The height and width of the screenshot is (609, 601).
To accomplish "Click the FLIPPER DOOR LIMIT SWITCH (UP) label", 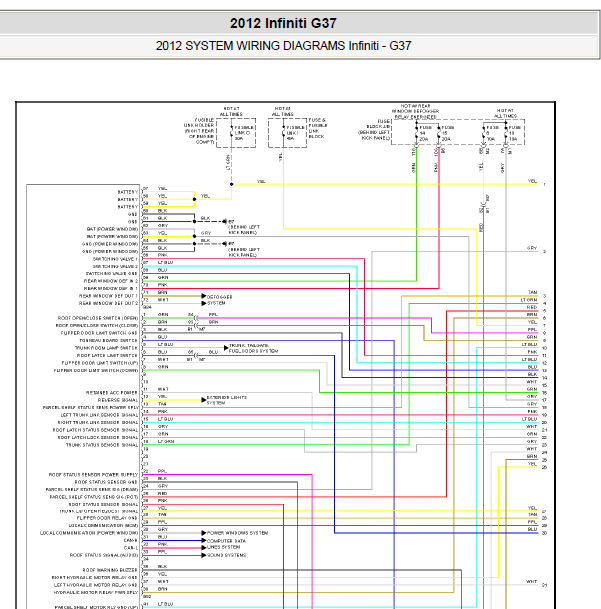I will [x=100, y=363].
